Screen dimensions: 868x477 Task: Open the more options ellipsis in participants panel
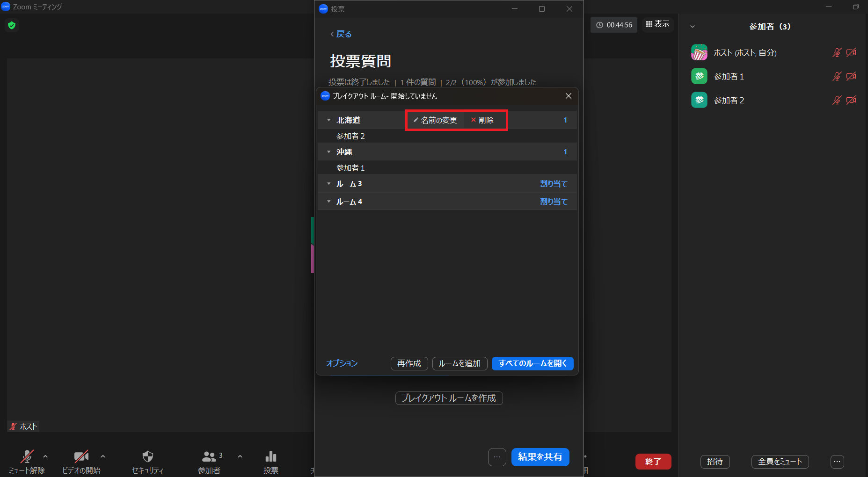pos(837,462)
